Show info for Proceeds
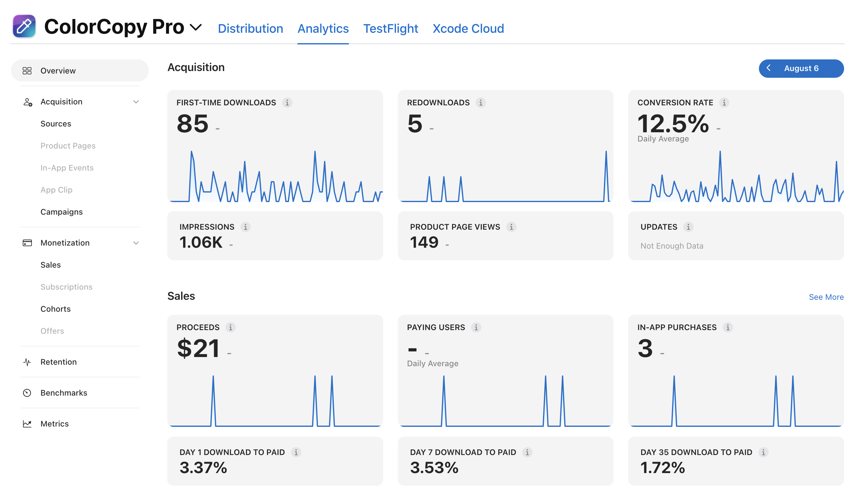Image resolution: width=860 pixels, height=504 pixels. tap(230, 327)
